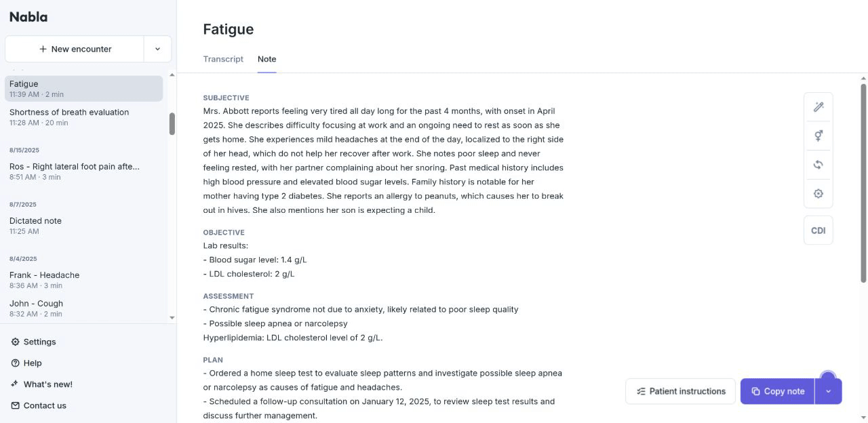Open Settings in the left sidebar

[39, 342]
